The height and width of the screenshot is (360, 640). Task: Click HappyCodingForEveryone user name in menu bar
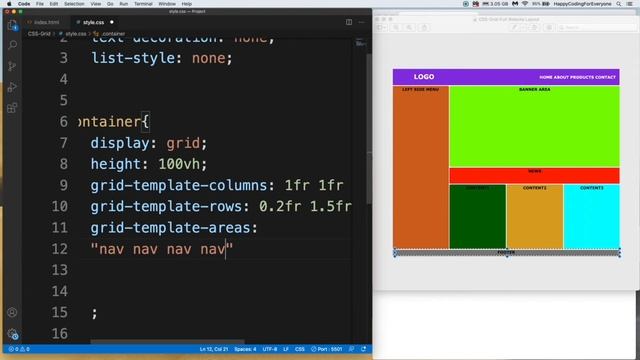tap(582, 4)
